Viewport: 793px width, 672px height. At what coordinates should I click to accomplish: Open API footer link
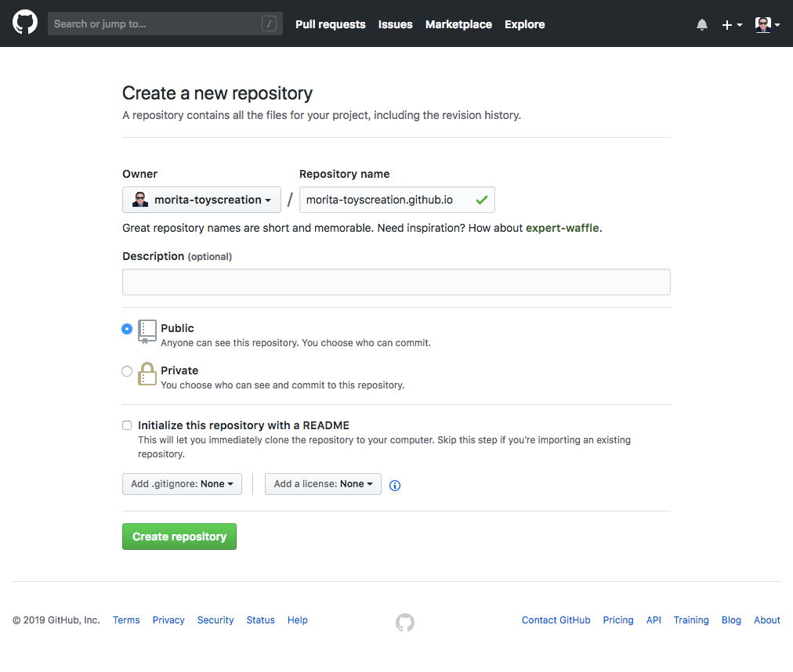(x=654, y=620)
